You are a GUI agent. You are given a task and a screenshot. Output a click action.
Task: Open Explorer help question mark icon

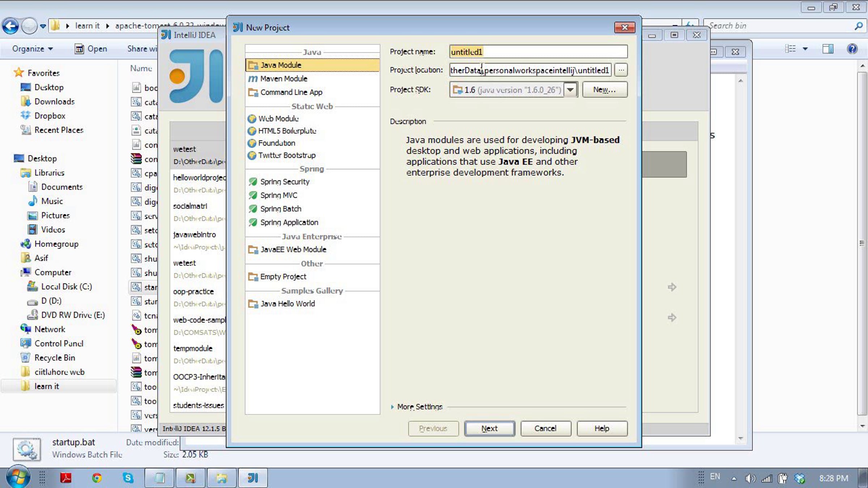[852, 49]
